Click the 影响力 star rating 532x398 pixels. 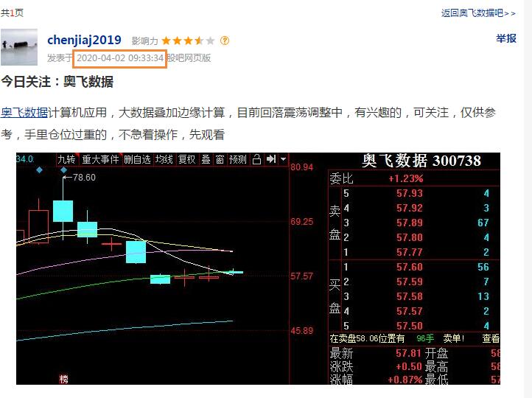tap(189, 41)
